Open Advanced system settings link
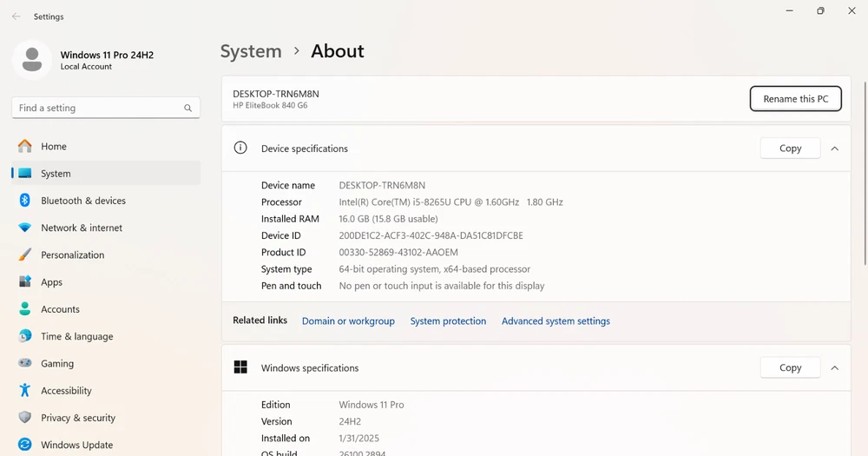The height and width of the screenshot is (456, 868). [x=556, y=321]
